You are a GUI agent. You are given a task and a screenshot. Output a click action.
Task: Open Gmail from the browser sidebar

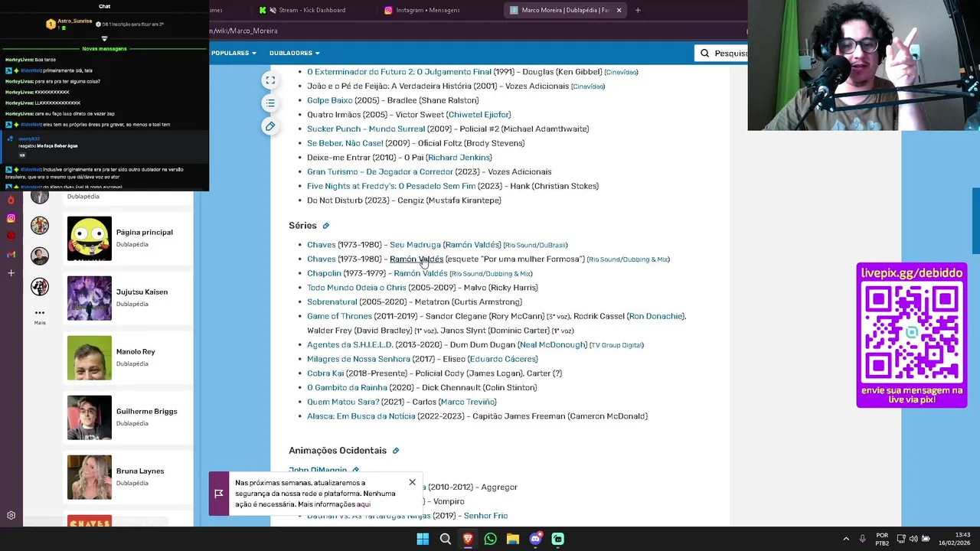pos(11,254)
